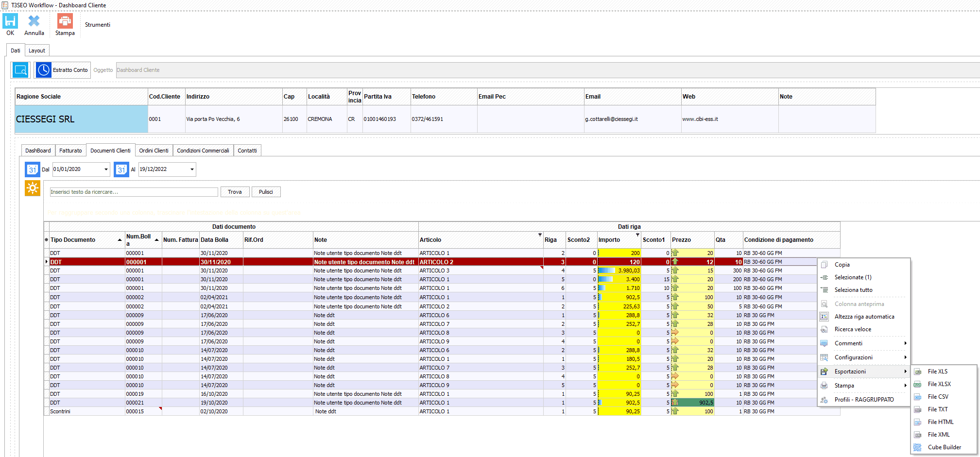Click the OK save icon

tap(10, 21)
